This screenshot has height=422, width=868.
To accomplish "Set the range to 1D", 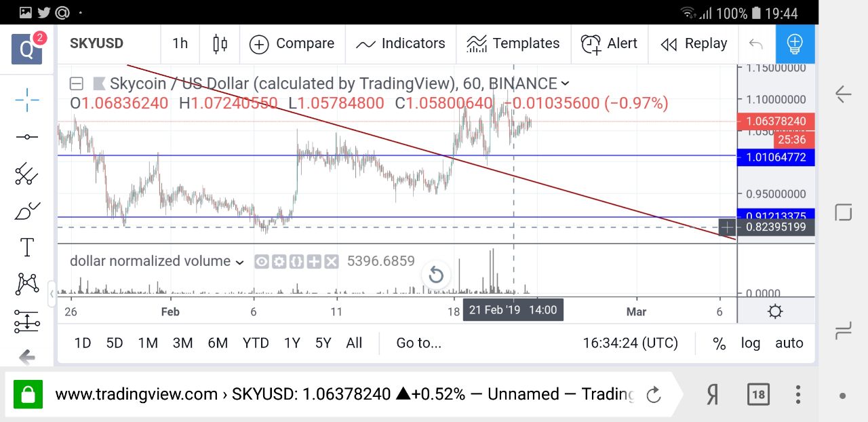I will (83, 343).
